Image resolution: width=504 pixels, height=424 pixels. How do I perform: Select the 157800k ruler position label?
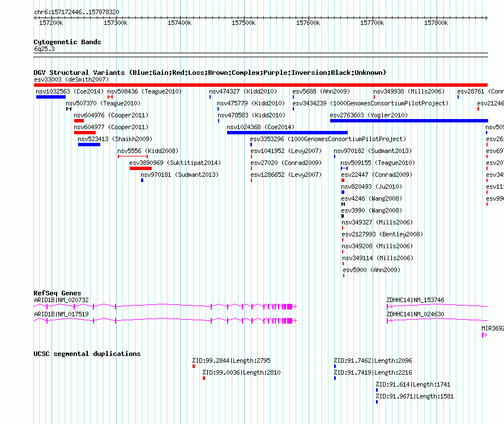click(x=436, y=23)
